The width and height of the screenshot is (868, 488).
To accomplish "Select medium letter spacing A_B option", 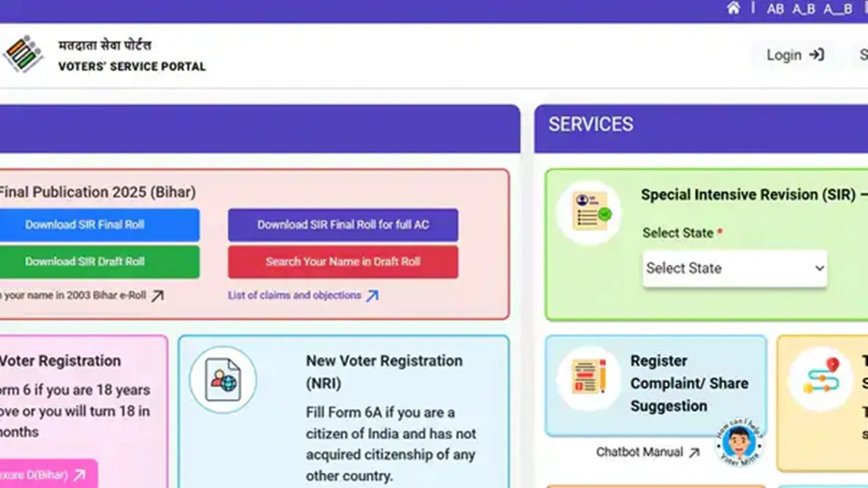I will coord(804,9).
